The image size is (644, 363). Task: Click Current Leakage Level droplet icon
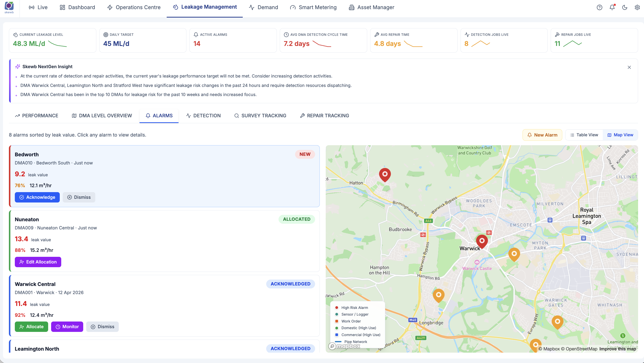point(16,35)
